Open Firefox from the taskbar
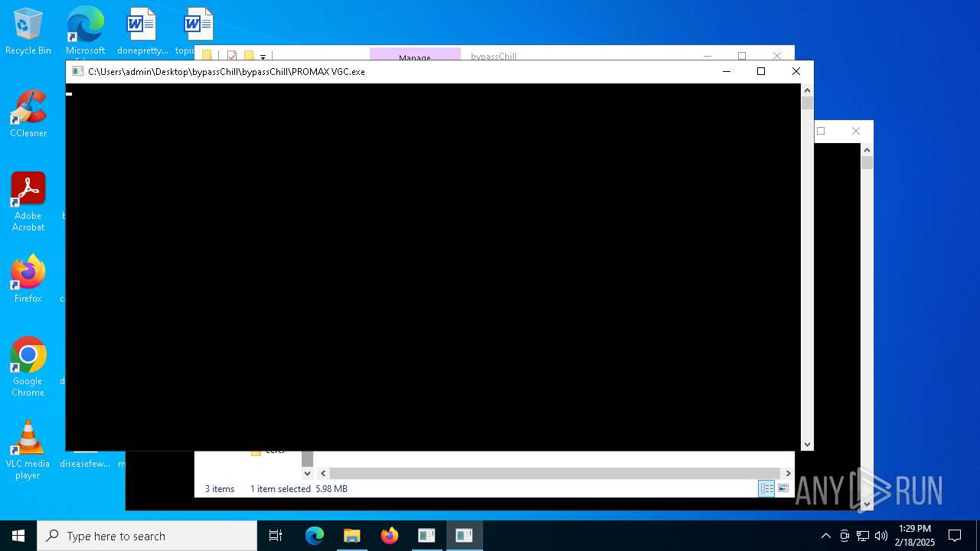This screenshot has width=980, height=551. 390,536
